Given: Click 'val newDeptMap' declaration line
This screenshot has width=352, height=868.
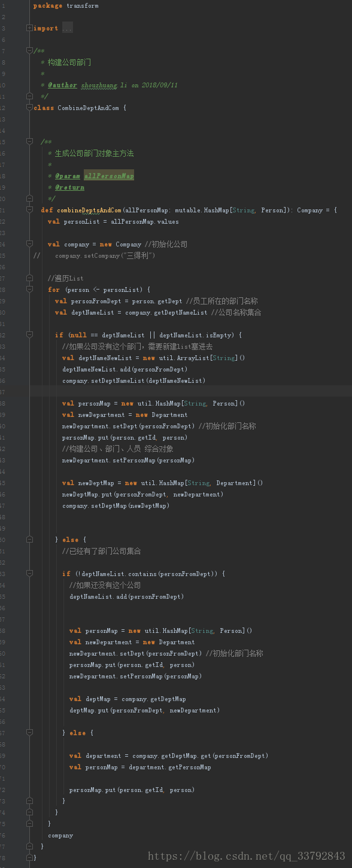Looking at the screenshot, I should point(162,483).
